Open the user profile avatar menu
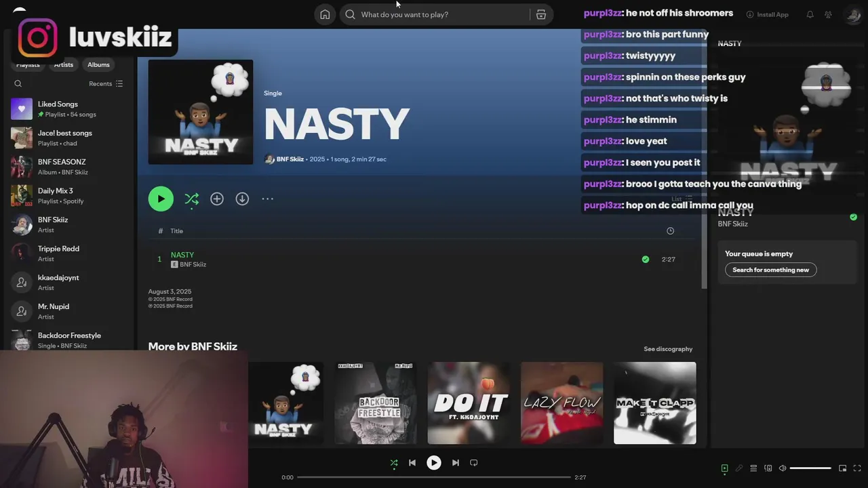 pyautogui.click(x=854, y=14)
